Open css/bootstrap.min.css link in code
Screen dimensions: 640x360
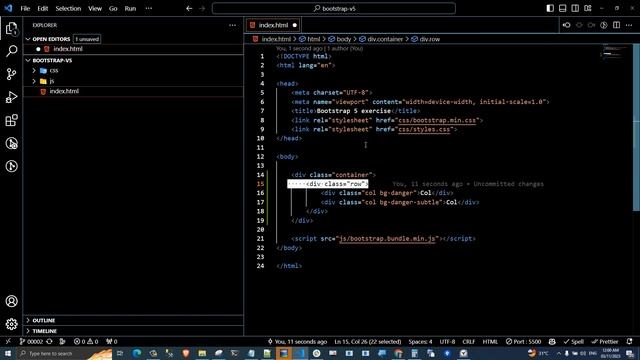click(437, 120)
